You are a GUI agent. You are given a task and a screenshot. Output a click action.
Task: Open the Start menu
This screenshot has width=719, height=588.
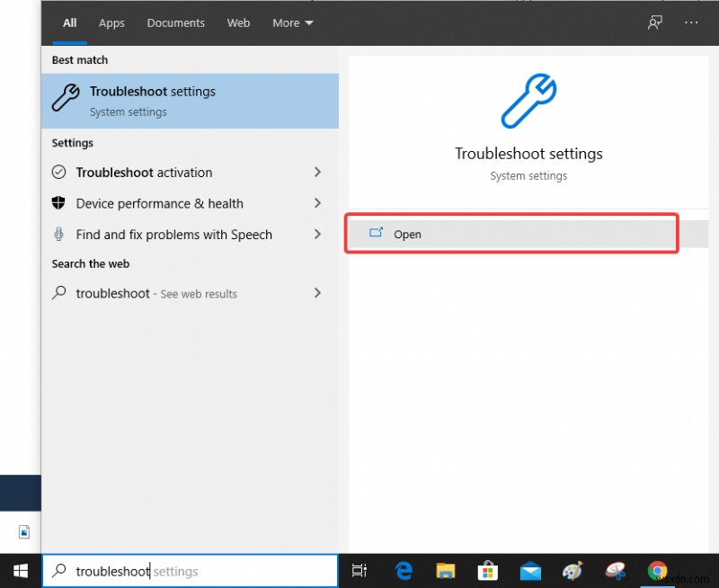pyautogui.click(x=20, y=570)
